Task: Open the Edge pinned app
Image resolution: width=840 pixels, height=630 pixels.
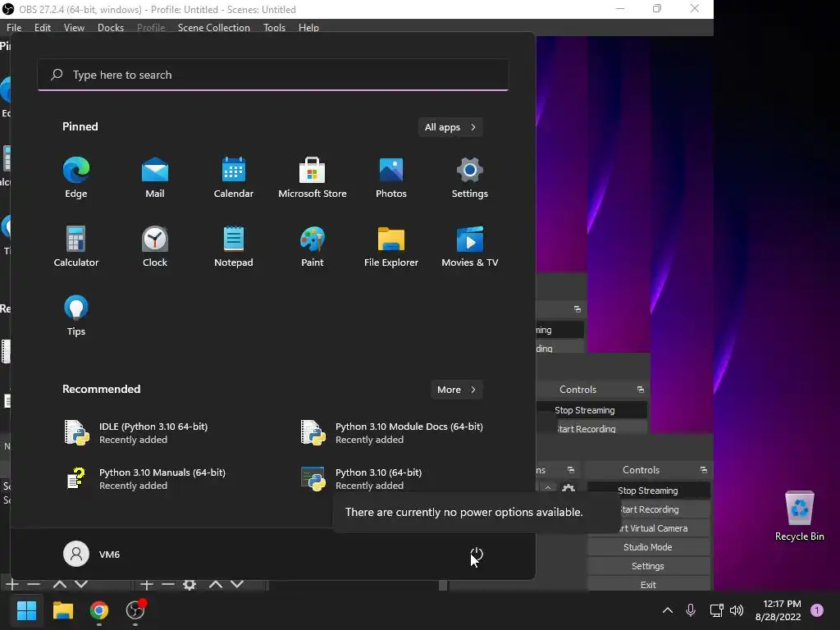Action: tap(76, 178)
